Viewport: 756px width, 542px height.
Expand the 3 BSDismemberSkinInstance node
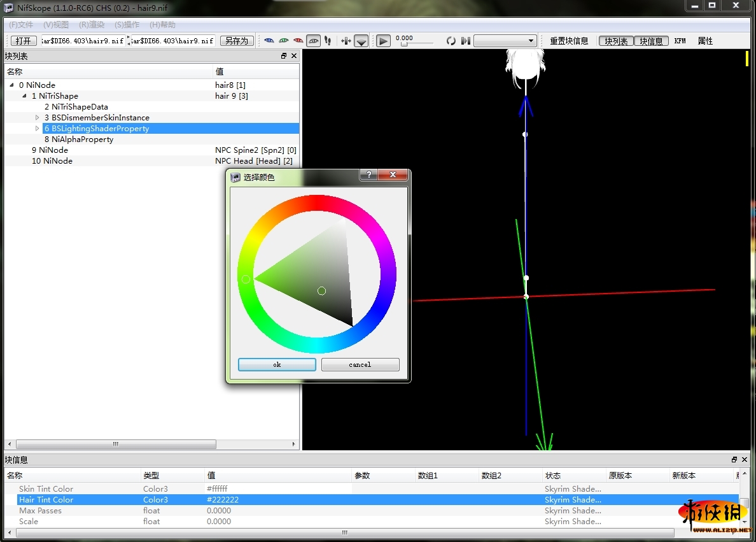pyautogui.click(x=38, y=118)
